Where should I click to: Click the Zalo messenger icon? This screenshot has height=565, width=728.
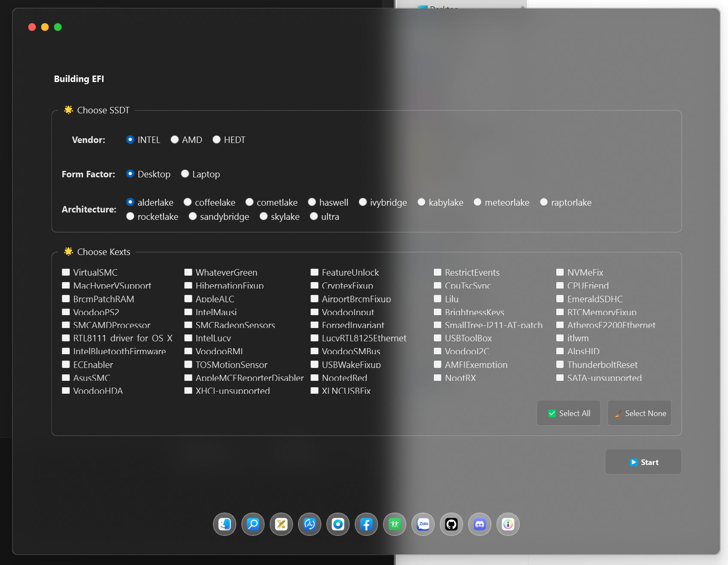(423, 524)
